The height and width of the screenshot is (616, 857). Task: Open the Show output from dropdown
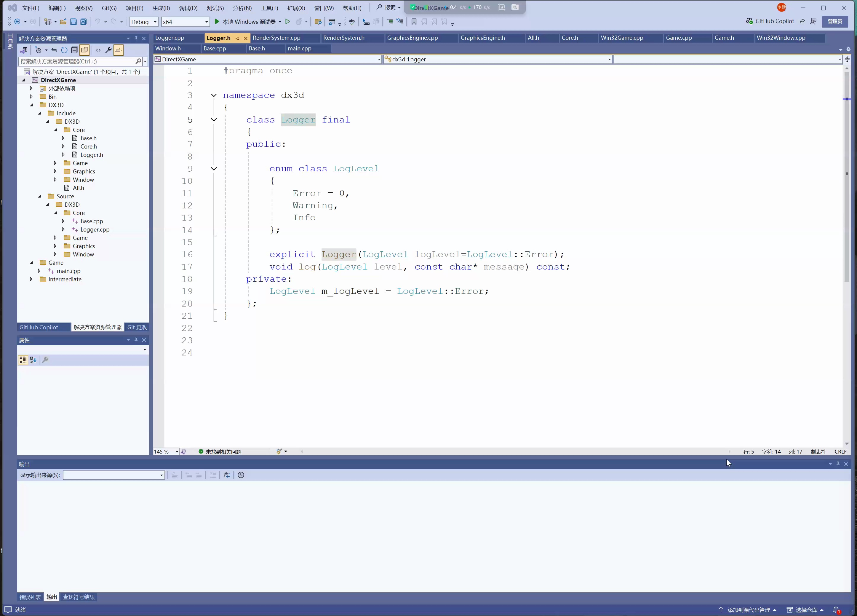pyautogui.click(x=113, y=475)
